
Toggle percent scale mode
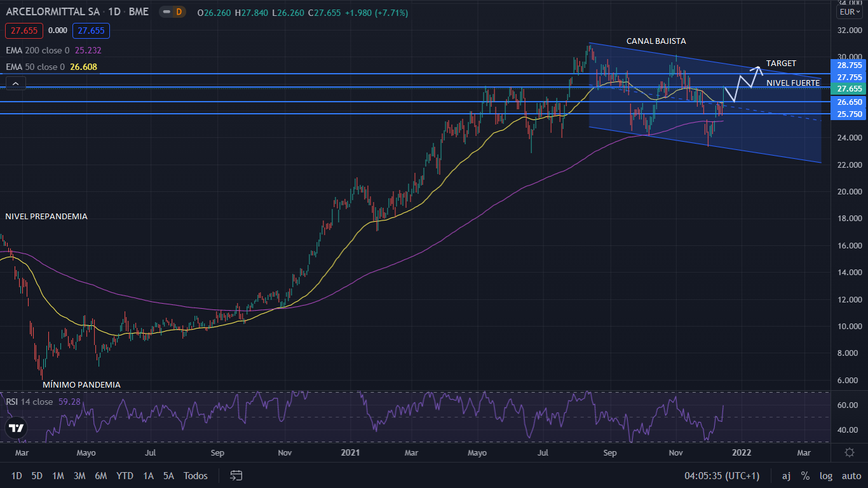tap(805, 475)
